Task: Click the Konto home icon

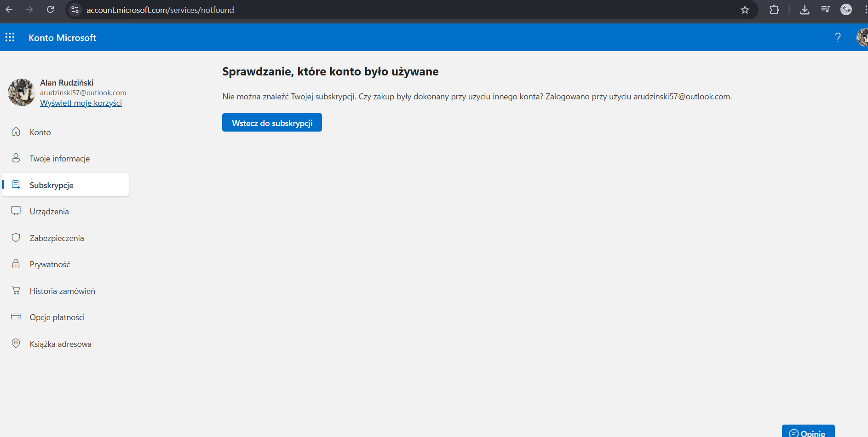Action: (x=16, y=132)
